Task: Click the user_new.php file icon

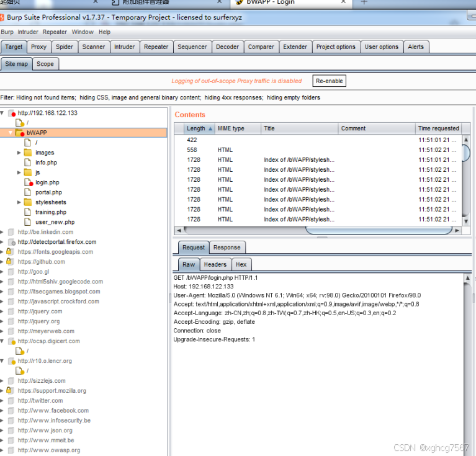Action: [x=28, y=221]
